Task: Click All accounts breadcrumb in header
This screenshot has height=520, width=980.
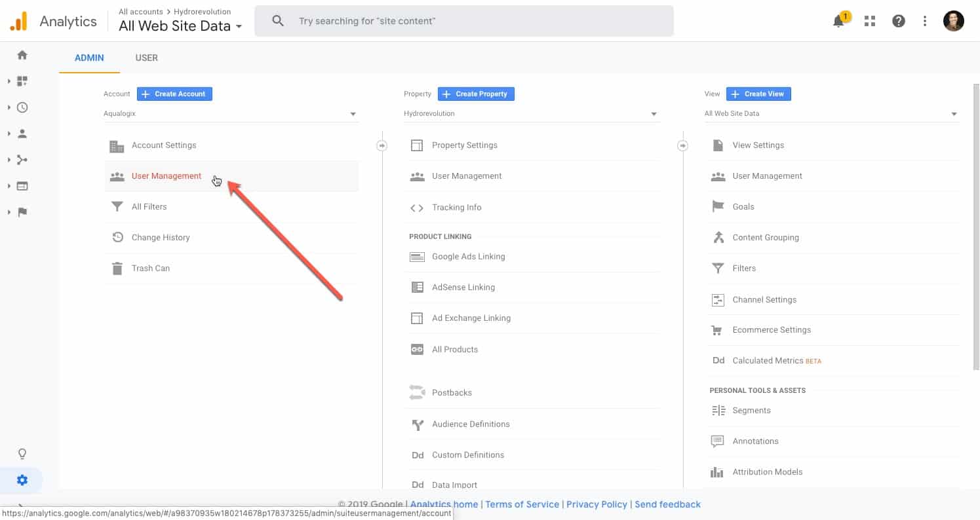Action: pos(142,12)
